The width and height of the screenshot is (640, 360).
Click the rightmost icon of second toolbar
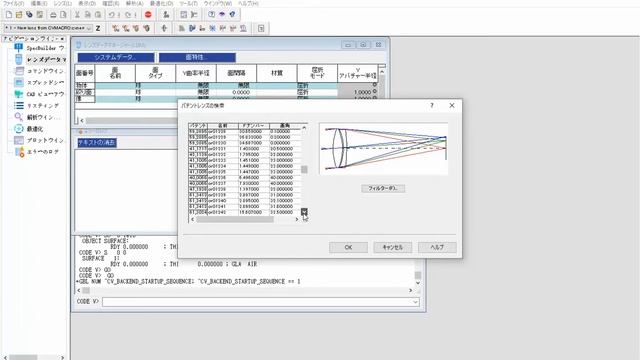pos(261,28)
